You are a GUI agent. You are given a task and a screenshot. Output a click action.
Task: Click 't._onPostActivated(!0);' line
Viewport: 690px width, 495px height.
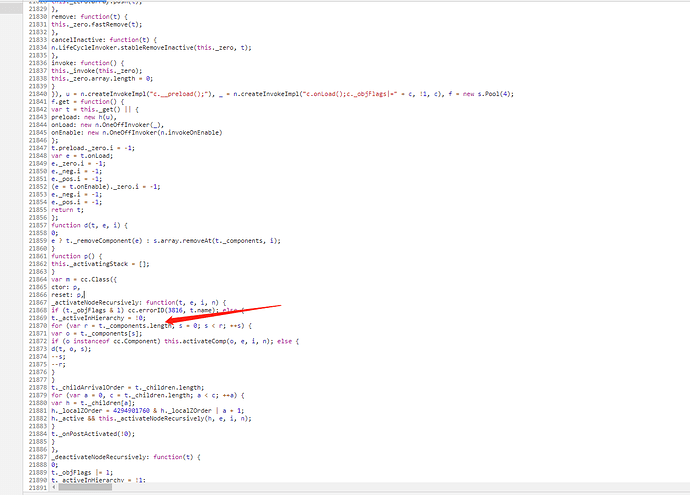(93, 434)
